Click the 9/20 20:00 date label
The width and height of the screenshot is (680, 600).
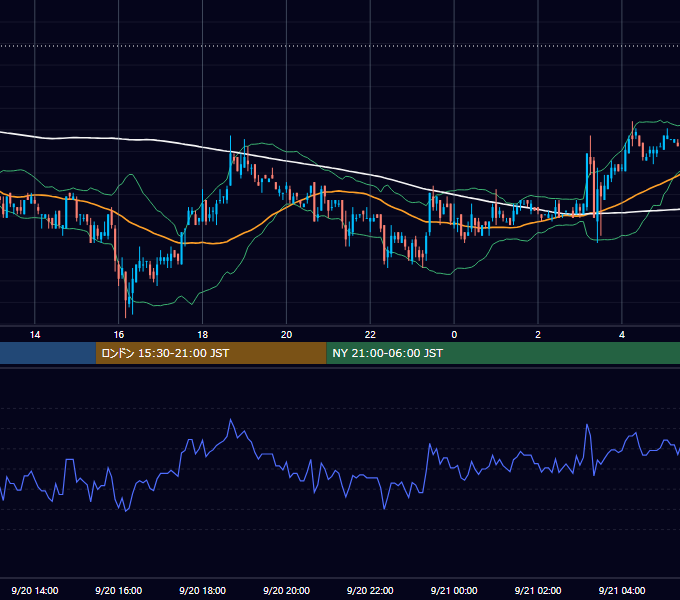pyautogui.click(x=286, y=590)
